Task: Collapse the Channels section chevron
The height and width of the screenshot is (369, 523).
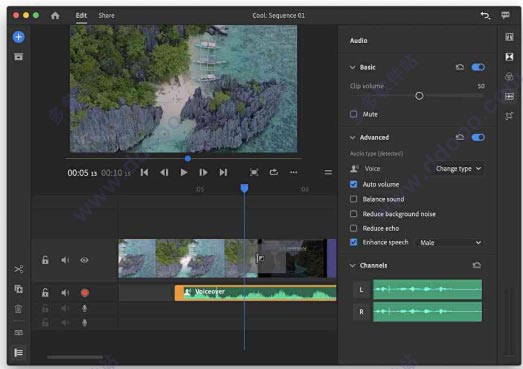Action: pos(353,266)
